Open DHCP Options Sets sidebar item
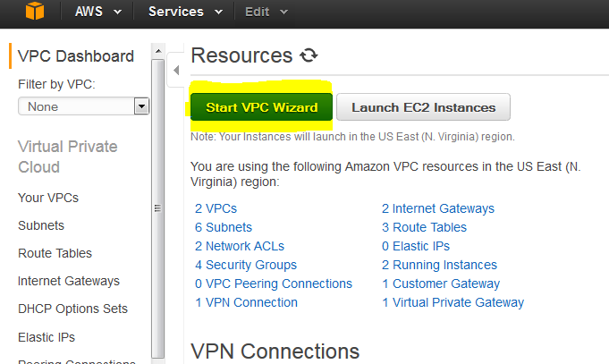This screenshot has height=364, width=609. coord(72,309)
